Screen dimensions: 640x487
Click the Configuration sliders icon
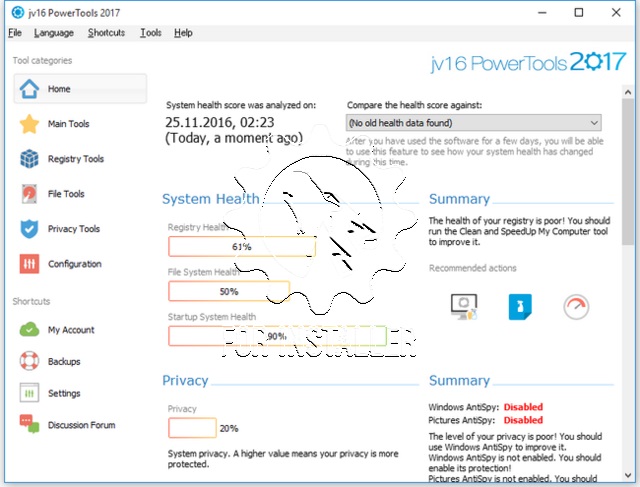(x=29, y=264)
